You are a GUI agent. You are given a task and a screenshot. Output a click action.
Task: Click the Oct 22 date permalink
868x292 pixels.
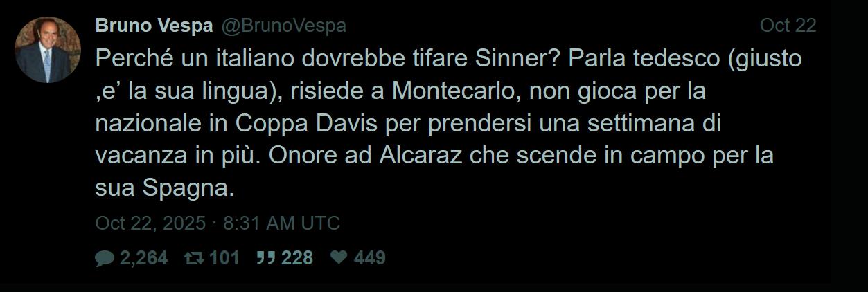[788, 26]
